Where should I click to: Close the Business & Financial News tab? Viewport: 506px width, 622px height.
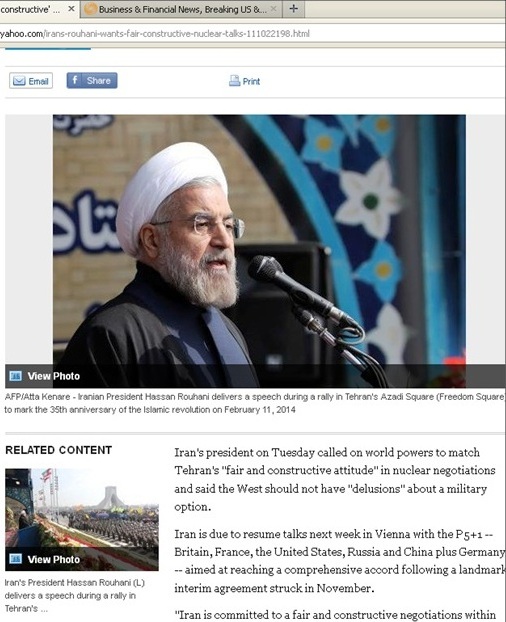click(274, 9)
